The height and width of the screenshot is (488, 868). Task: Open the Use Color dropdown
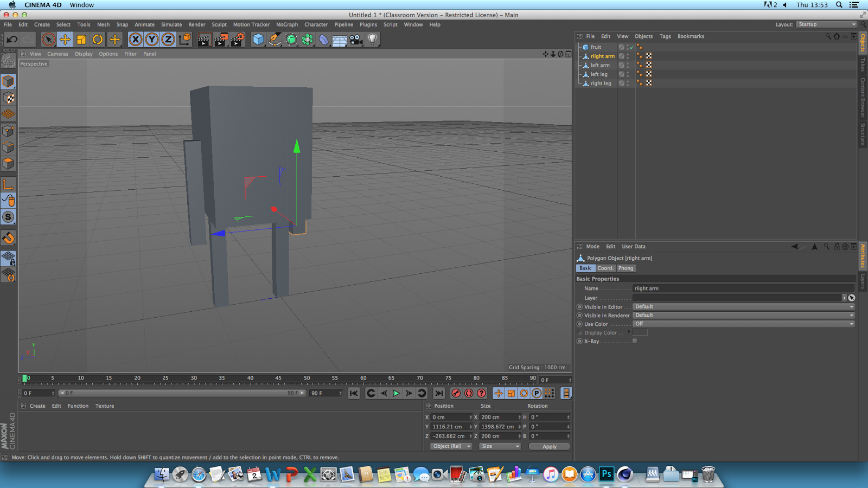click(743, 324)
